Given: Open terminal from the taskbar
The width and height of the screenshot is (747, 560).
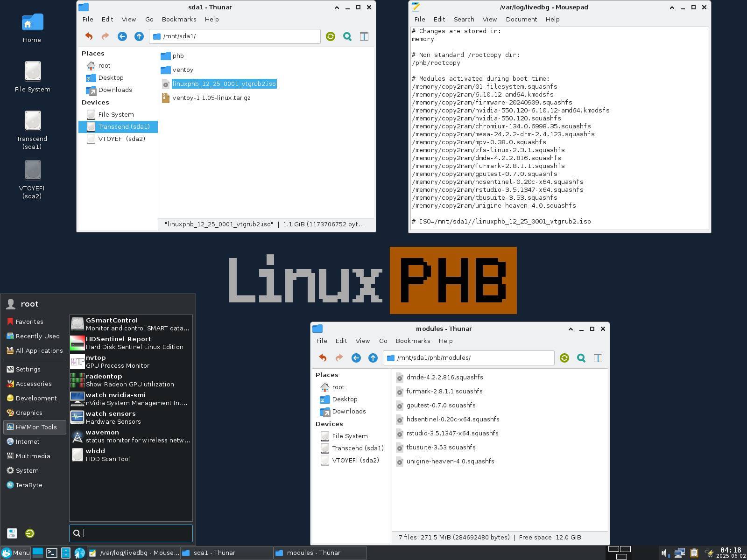Looking at the screenshot, I should 52,553.
